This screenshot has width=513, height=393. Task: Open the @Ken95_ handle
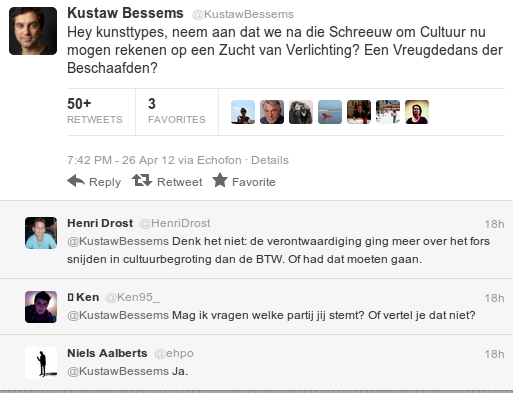(x=133, y=297)
